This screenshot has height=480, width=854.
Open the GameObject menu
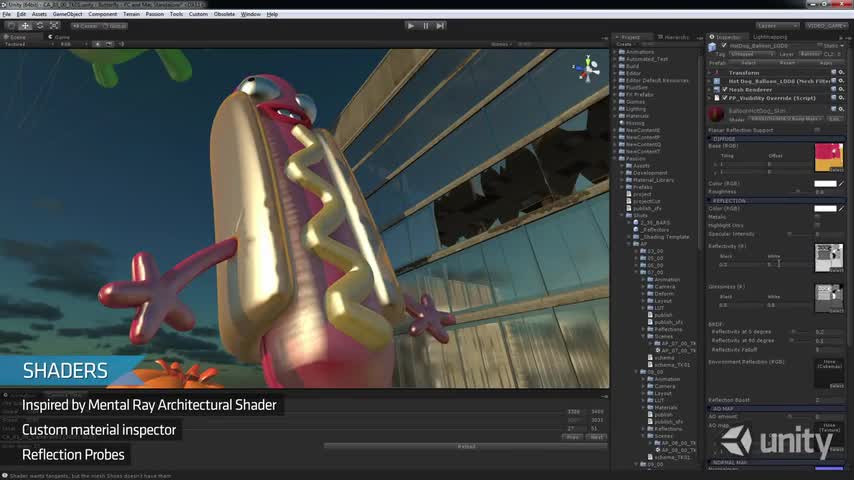coord(68,14)
